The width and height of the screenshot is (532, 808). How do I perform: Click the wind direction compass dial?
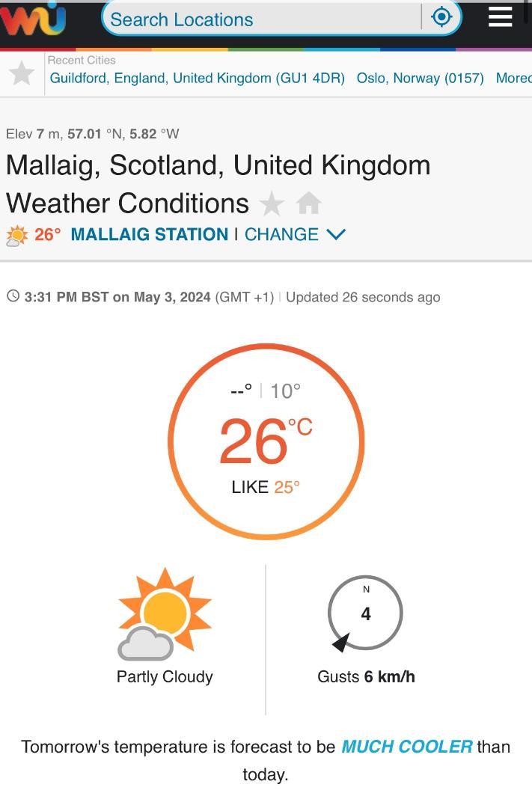pos(365,613)
